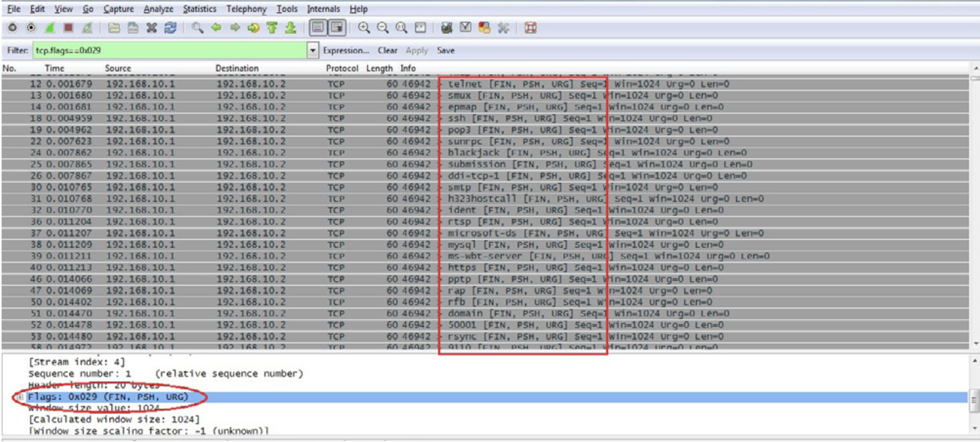
Task: Open the coloring rules editor
Action: click(484, 28)
